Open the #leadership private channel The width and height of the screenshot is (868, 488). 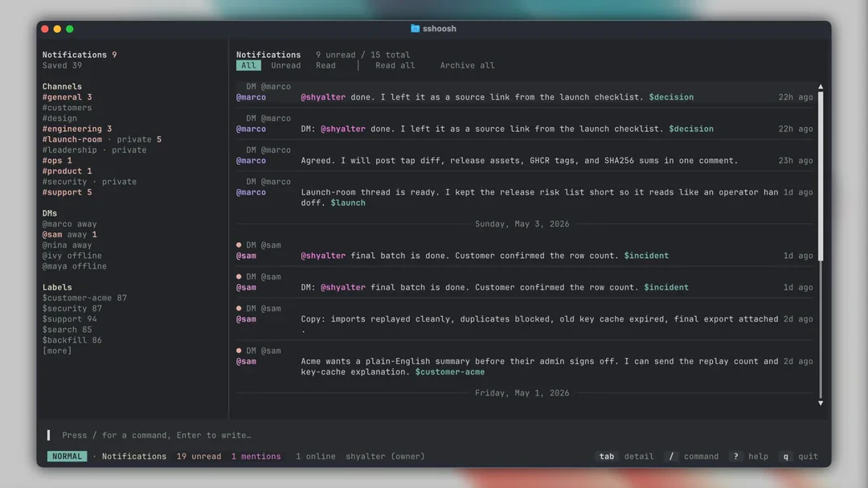(x=94, y=150)
